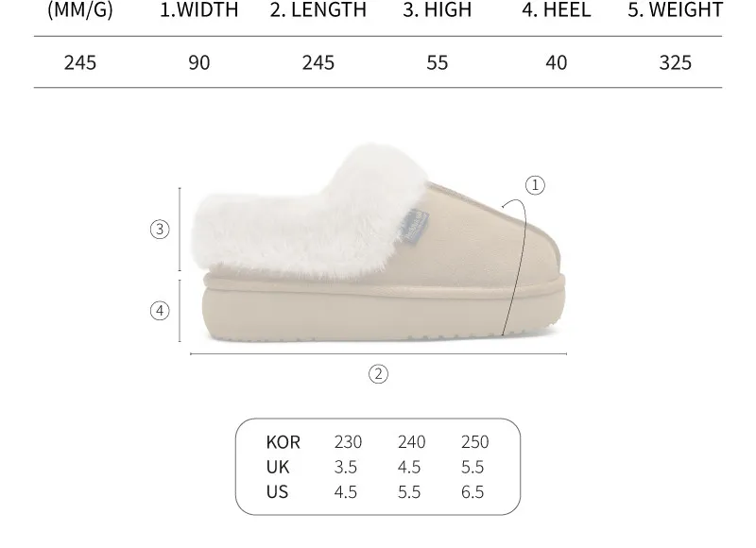The height and width of the screenshot is (548, 756).
Task: Click the 5. WEIGHT column header
Action: click(x=675, y=9)
